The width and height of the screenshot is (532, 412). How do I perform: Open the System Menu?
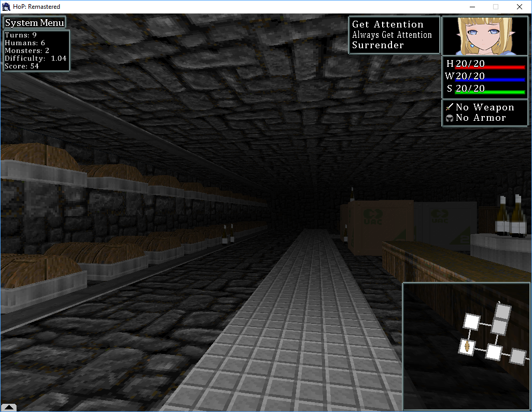(x=34, y=22)
